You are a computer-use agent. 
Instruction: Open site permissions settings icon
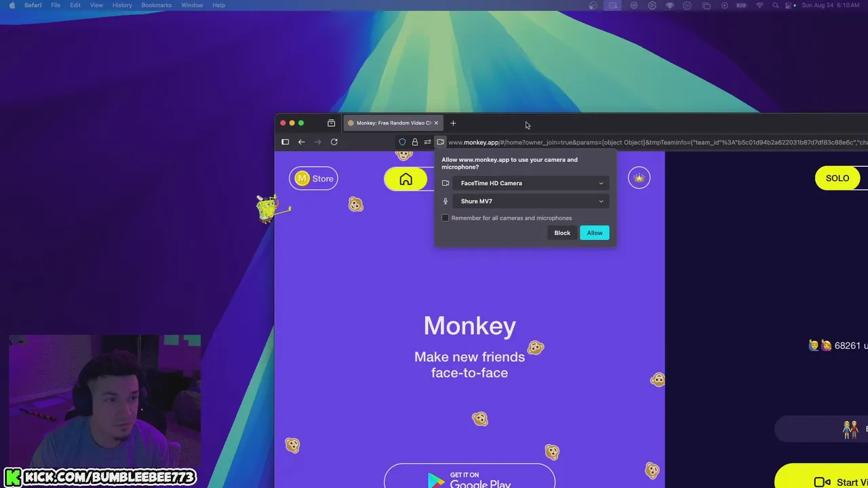(427, 142)
